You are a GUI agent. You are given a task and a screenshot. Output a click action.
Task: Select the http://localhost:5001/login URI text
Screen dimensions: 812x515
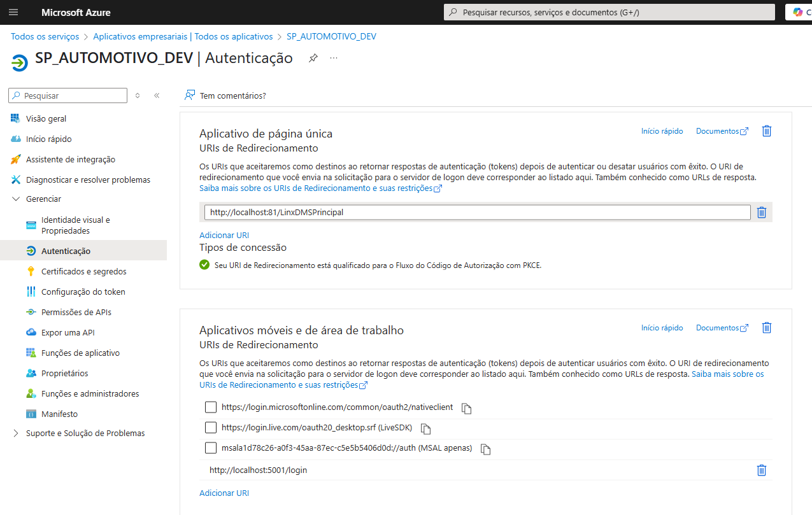pos(259,470)
